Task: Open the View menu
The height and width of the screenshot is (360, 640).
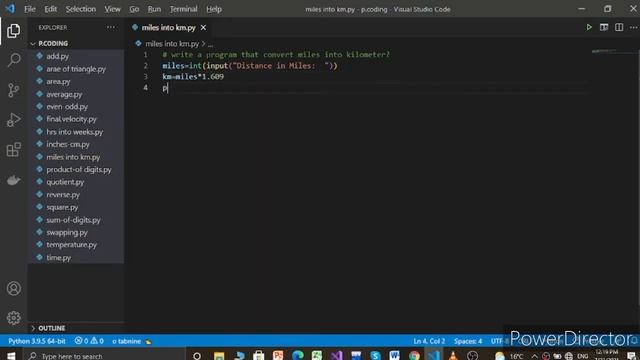Action: 112,9
